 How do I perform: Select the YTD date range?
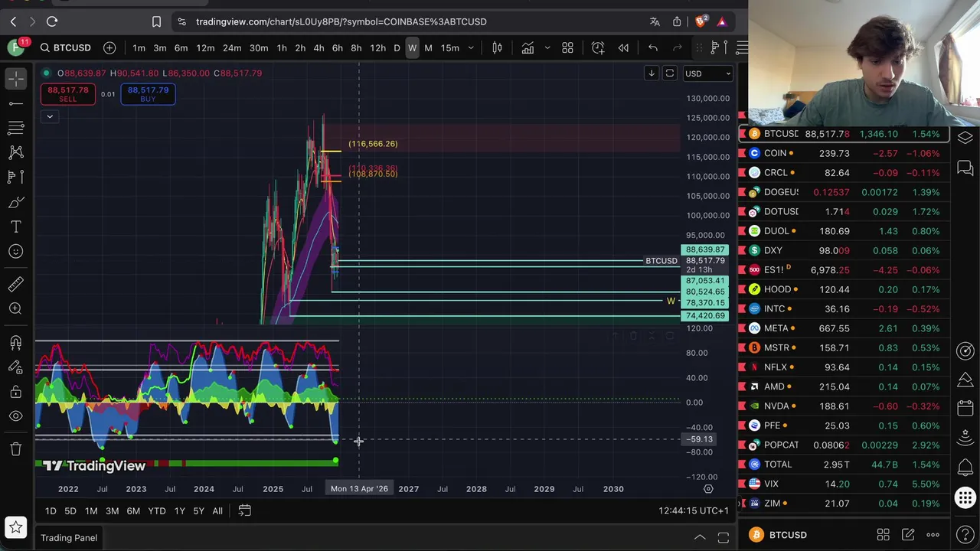157,510
